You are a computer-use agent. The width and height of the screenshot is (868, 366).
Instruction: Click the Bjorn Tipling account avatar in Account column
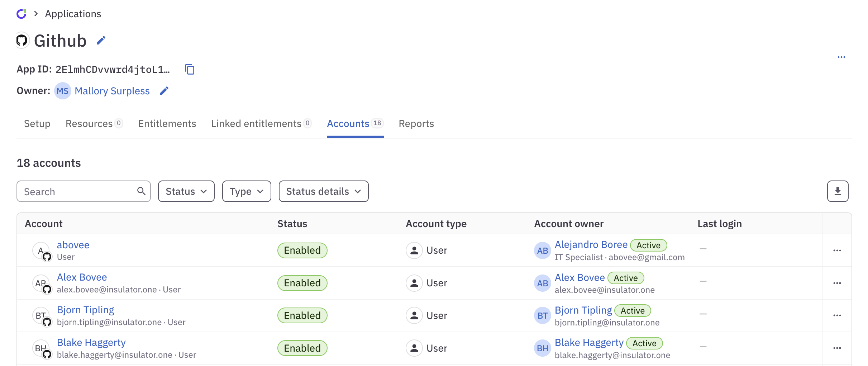click(42, 316)
